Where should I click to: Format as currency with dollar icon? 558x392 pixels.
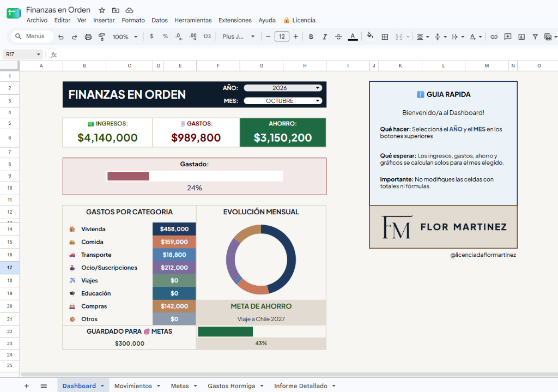(x=151, y=37)
